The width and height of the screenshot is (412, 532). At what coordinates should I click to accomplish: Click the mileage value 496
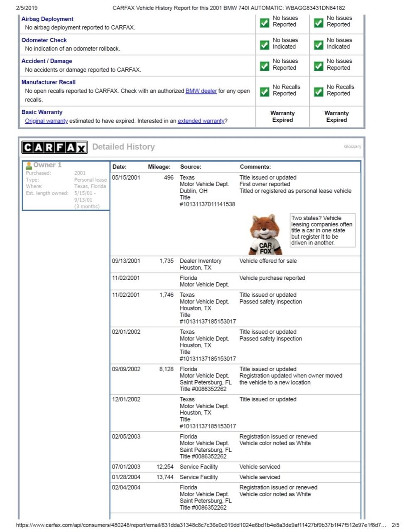pyautogui.click(x=169, y=177)
